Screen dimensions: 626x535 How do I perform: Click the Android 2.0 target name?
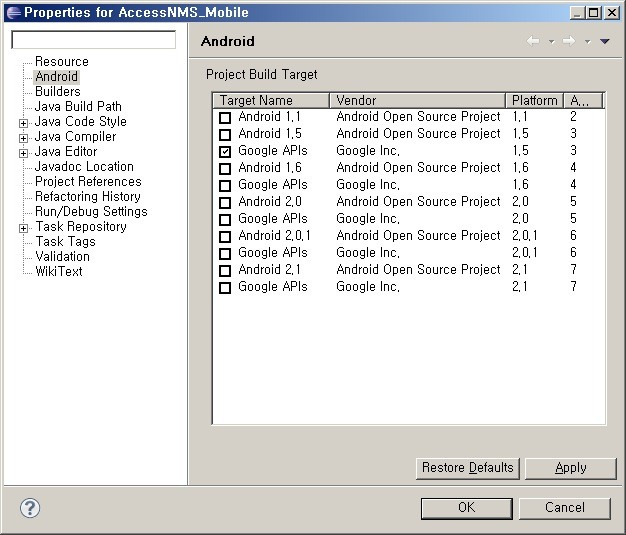tap(270, 202)
